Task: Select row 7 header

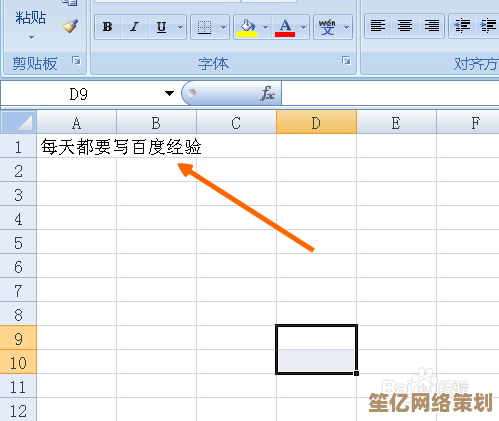Action: point(18,290)
